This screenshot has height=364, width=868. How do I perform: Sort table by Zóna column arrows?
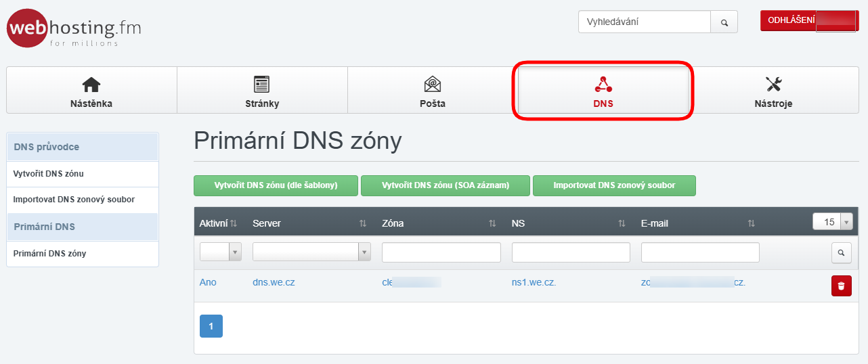pos(492,223)
